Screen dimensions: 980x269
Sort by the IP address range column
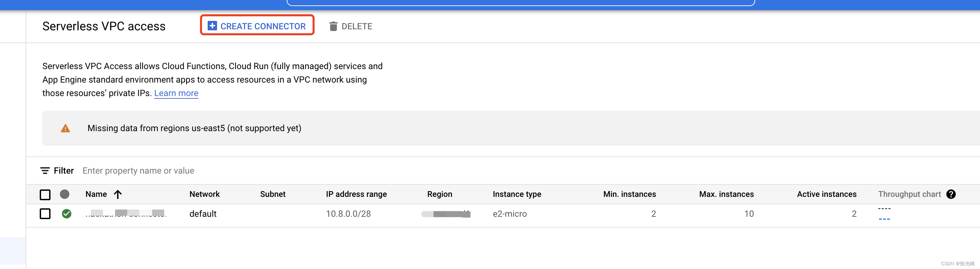pos(356,194)
